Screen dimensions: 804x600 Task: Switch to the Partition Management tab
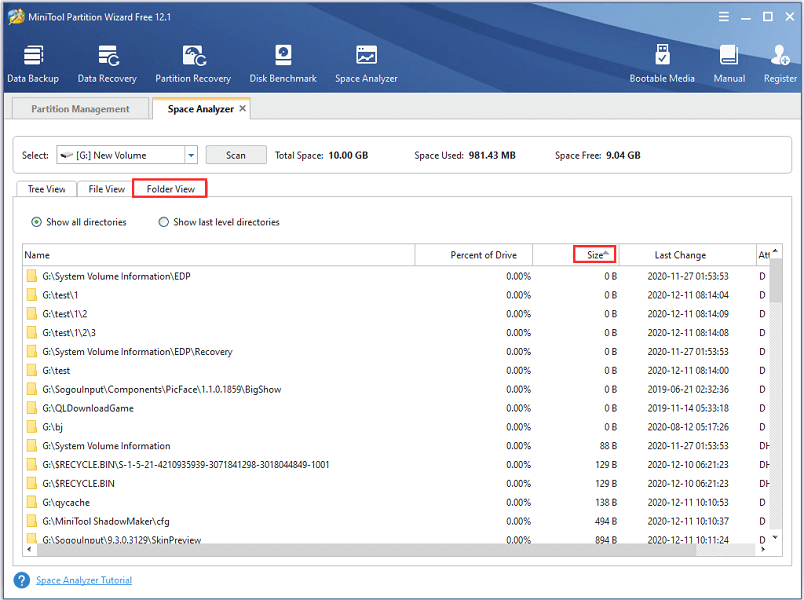[80, 109]
